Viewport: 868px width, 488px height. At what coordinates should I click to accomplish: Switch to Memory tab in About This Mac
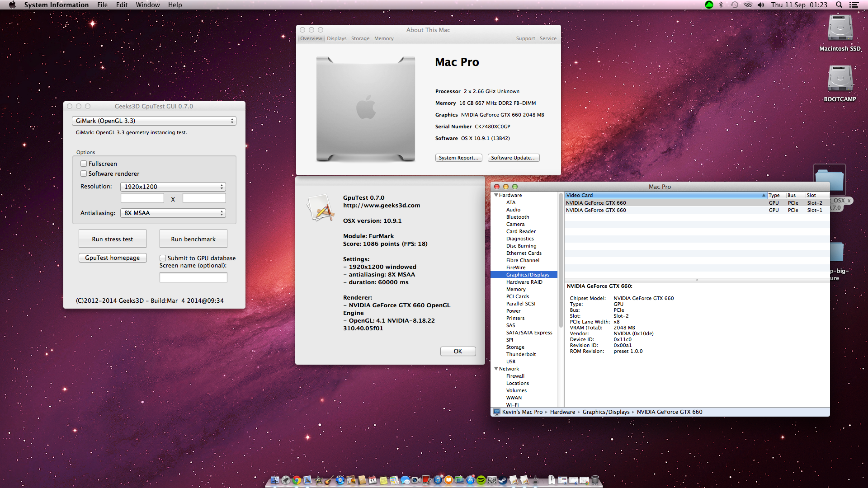(384, 38)
